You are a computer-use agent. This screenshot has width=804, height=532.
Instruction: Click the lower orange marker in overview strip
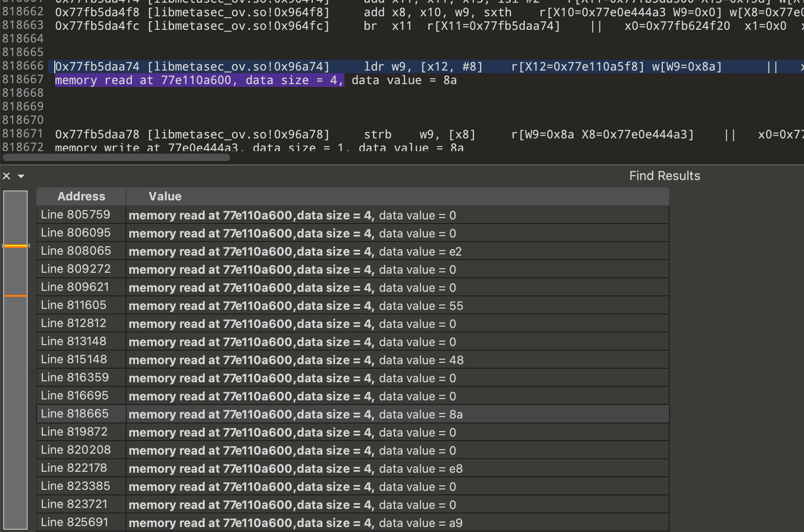tap(15, 296)
